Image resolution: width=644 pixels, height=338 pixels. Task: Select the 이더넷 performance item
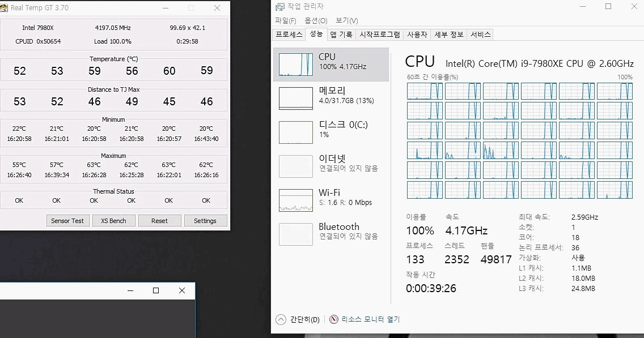tap(331, 166)
